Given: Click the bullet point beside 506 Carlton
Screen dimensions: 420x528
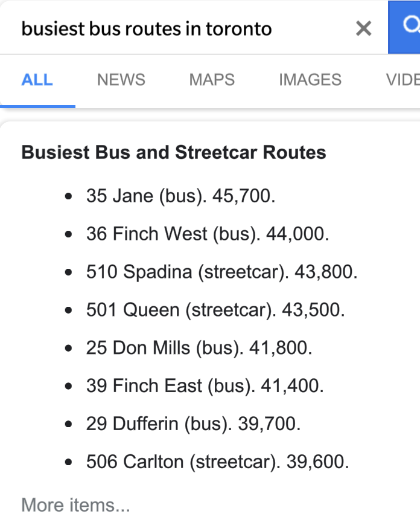Looking at the screenshot, I should coord(69,463).
